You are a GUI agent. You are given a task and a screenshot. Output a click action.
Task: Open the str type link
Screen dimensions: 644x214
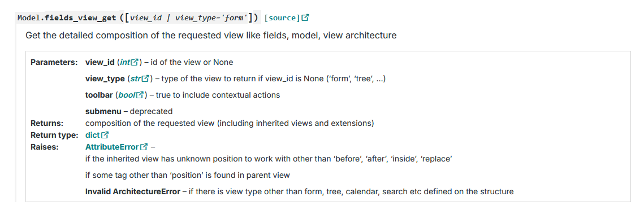(136, 78)
